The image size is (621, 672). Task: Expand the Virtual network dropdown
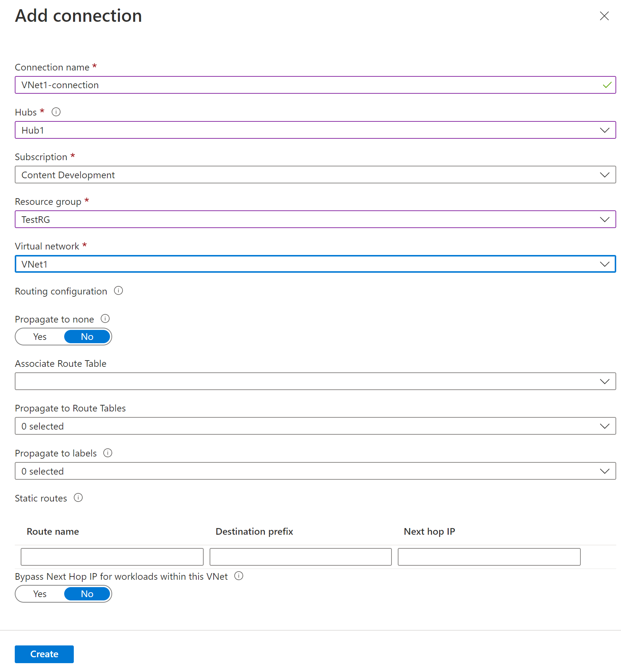click(x=315, y=264)
